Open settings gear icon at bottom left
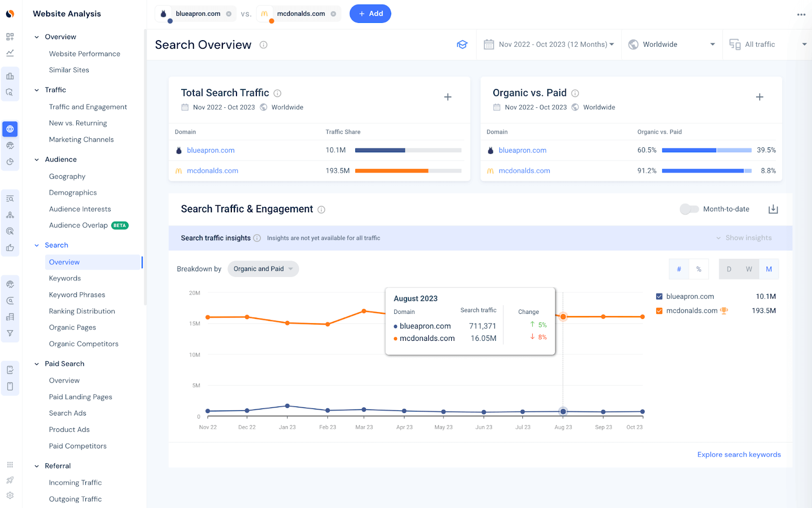The width and height of the screenshot is (812, 508). coord(10,495)
